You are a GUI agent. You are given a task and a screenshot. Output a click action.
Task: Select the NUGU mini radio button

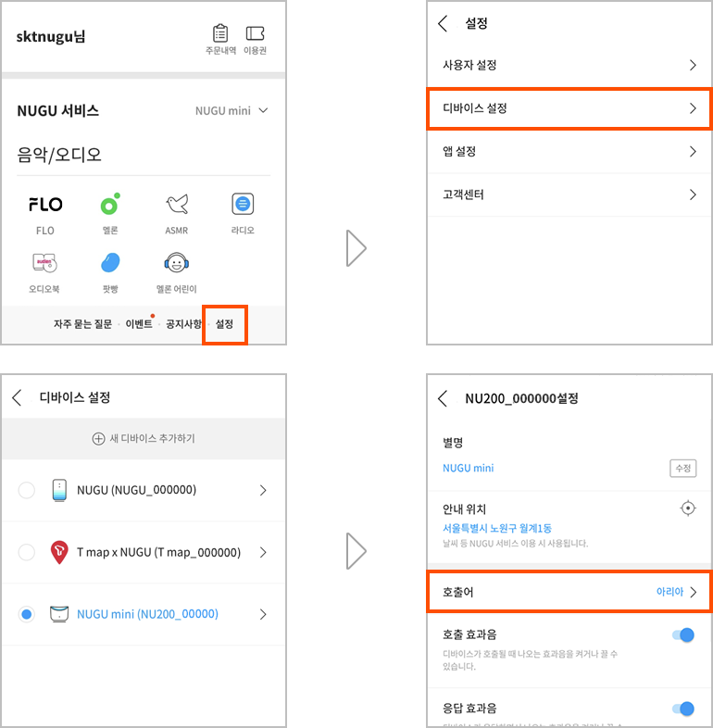point(27,614)
